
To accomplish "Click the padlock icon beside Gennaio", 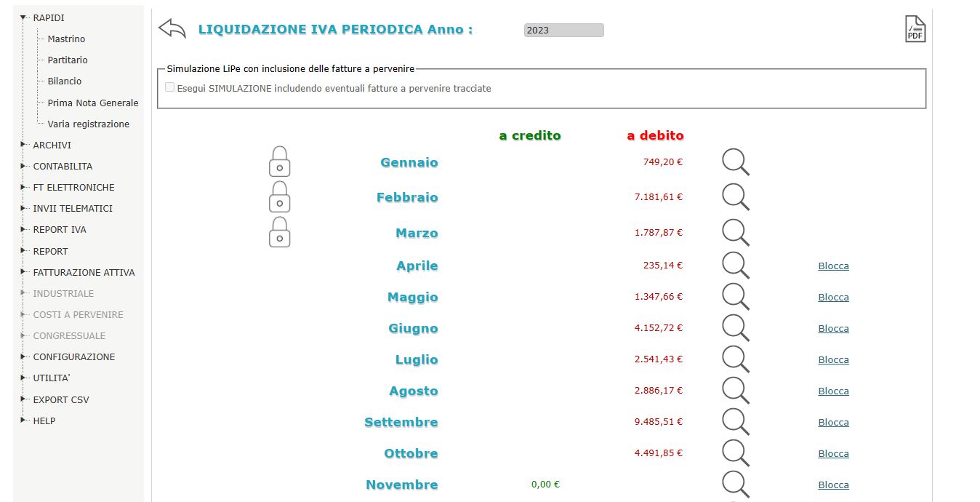I will pos(280,162).
